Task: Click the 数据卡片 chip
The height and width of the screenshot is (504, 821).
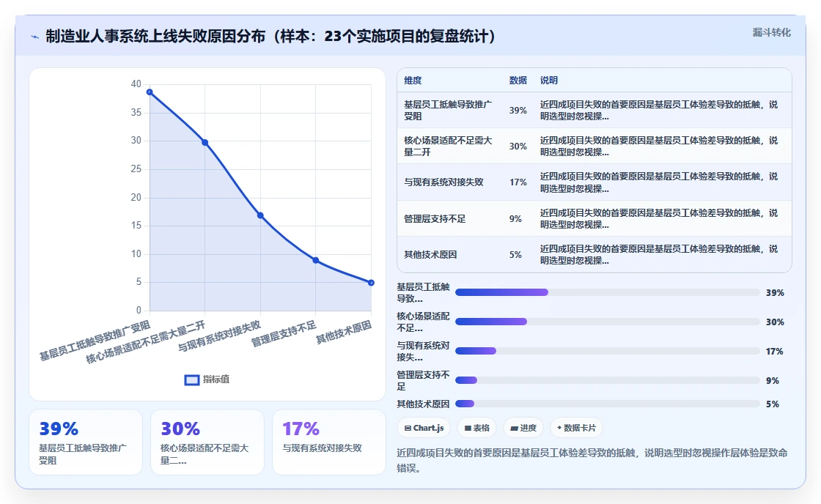Action: [x=576, y=428]
